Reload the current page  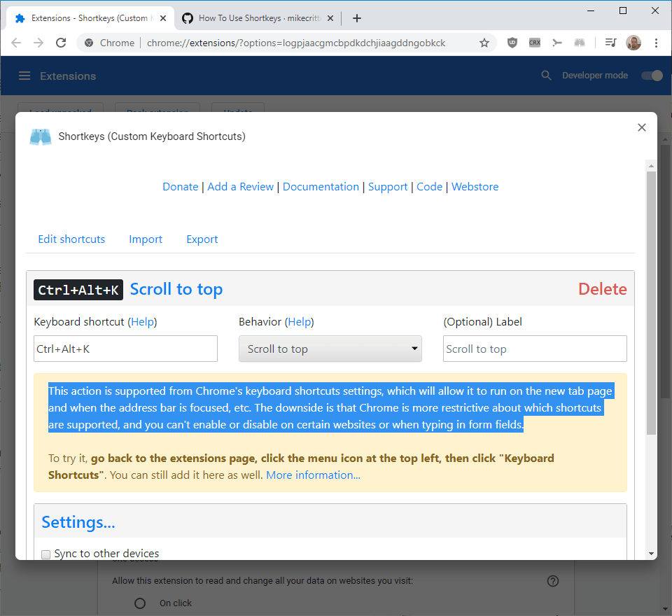[x=61, y=43]
